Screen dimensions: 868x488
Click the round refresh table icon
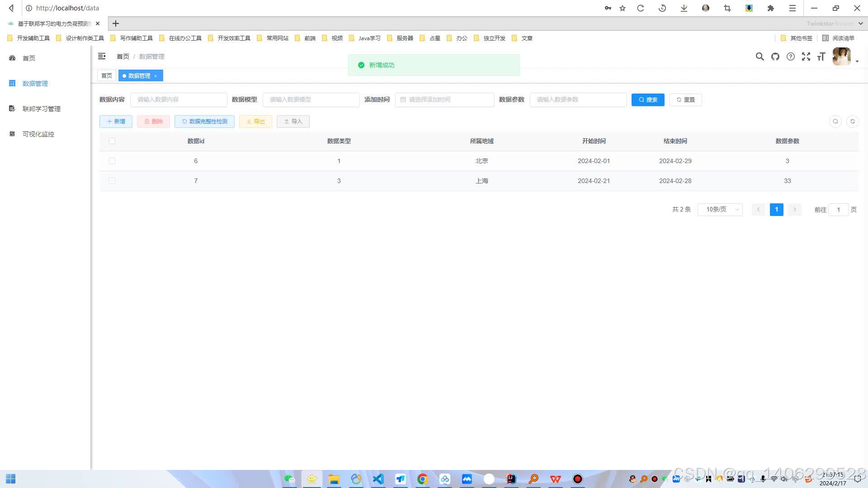click(853, 121)
